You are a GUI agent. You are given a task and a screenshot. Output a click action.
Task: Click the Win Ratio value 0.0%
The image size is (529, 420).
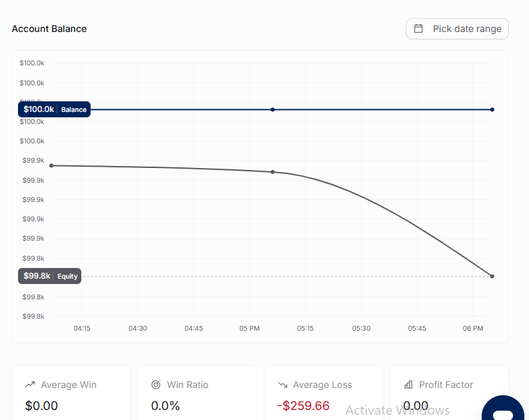[x=165, y=405]
